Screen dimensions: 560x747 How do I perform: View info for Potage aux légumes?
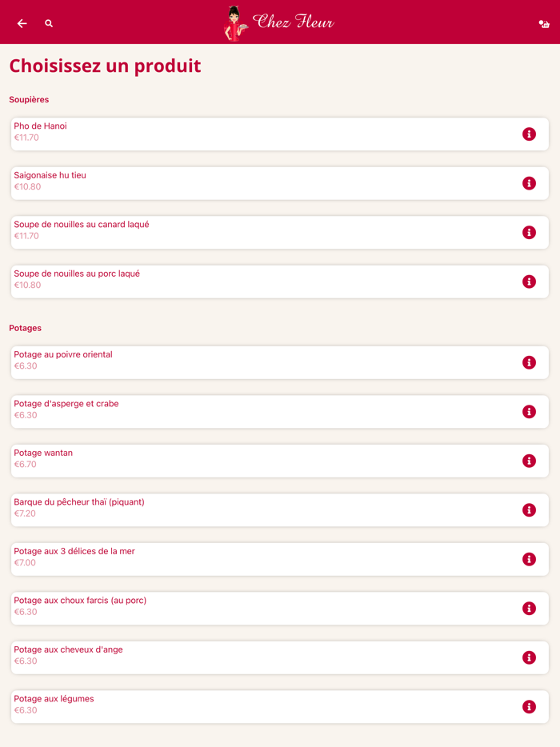click(529, 707)
